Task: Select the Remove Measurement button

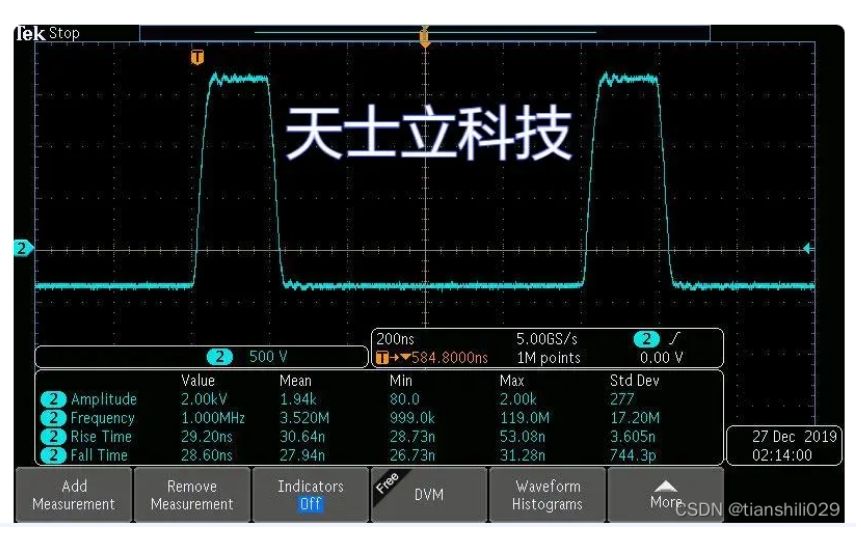Action: pyautogui.click(x=192, y=495)
